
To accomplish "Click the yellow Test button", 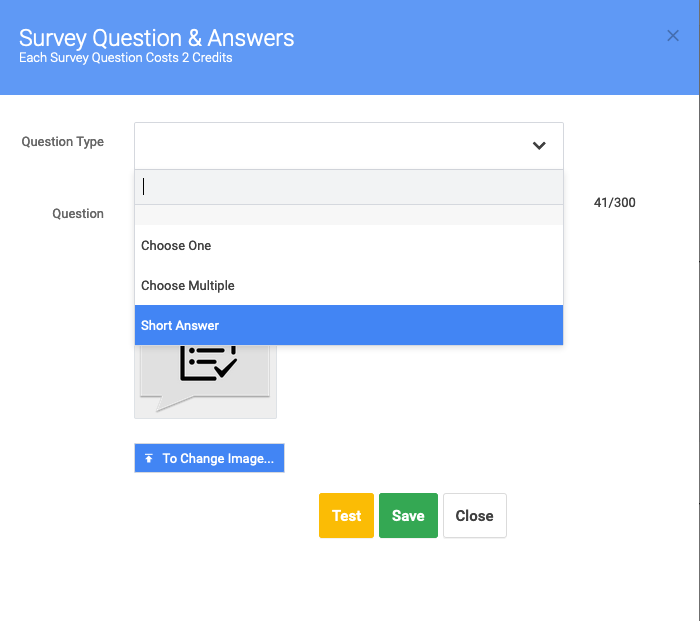I will tap(346, 516).
